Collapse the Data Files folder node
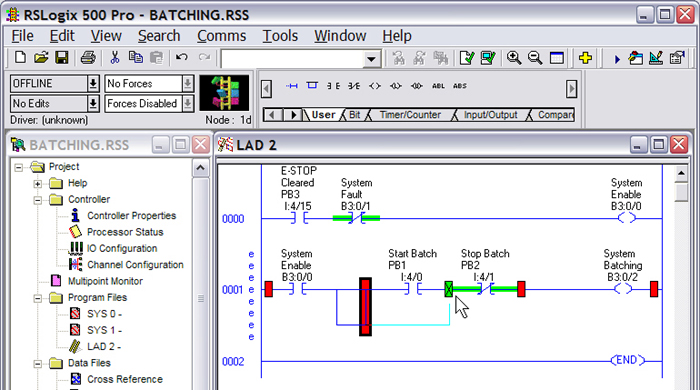The width and height of the screenshot is (700, 390). pos(38,364)
